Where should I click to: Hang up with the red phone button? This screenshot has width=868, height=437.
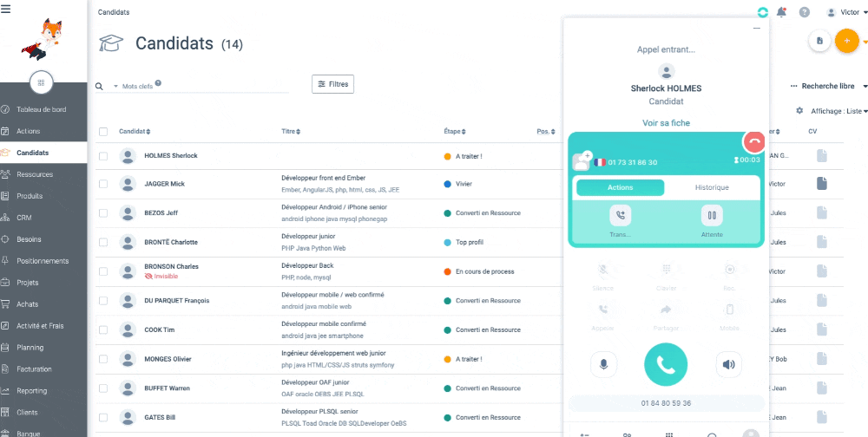pyautogui.click(x=753, y=143)
